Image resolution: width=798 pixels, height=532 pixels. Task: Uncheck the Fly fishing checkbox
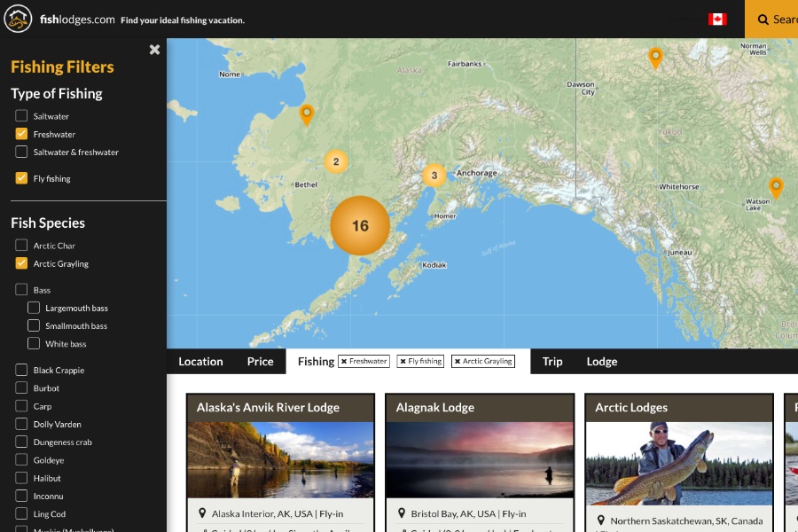pyautogui.click(x=21, y=177)
